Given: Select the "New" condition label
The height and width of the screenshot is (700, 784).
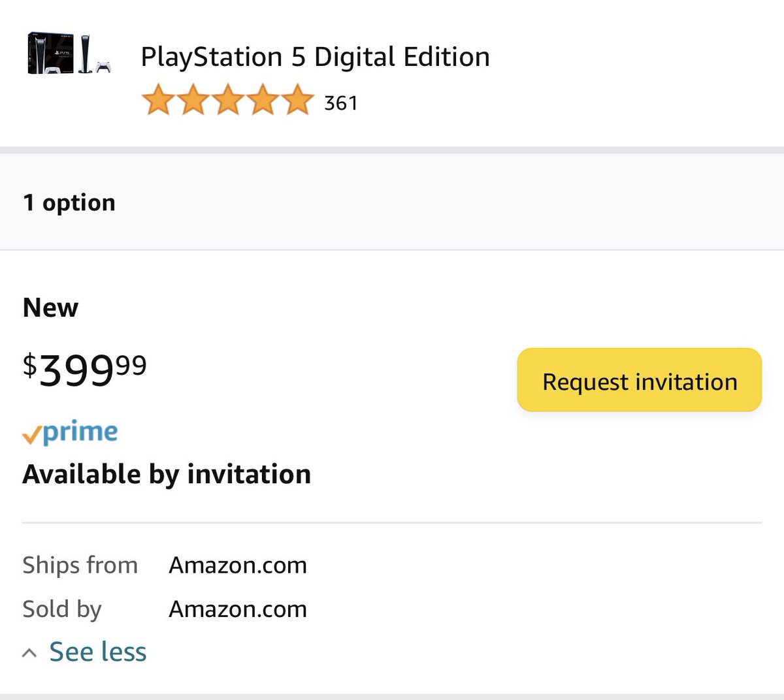Looking at the screenshot, I should [50, 308].
